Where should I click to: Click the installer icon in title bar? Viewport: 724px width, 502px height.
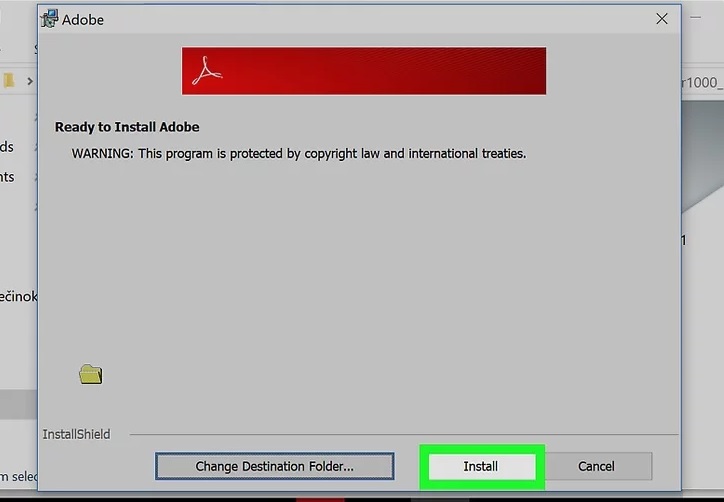[49, 19]
